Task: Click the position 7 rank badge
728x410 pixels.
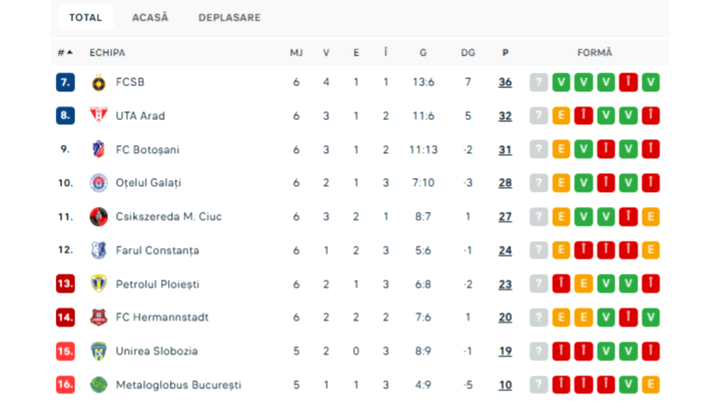Action: click(x=65, y=82)
